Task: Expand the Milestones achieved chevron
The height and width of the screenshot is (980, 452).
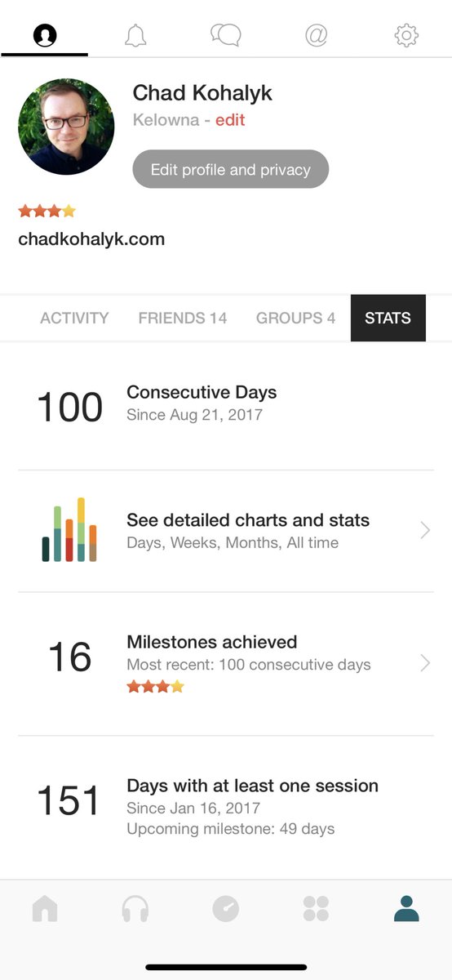Action: (425, 662)
